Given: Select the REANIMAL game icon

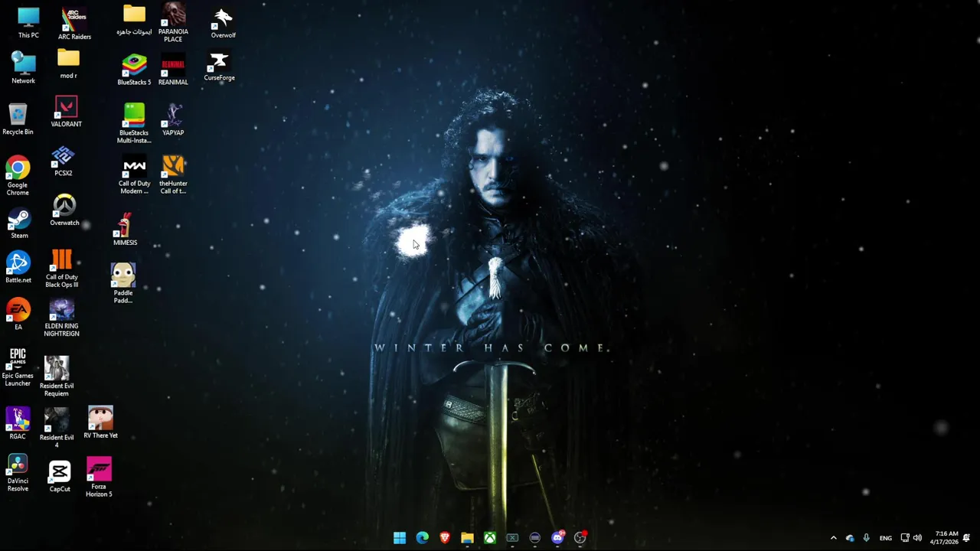Looking at the screenshot, I should click(173, 70).
